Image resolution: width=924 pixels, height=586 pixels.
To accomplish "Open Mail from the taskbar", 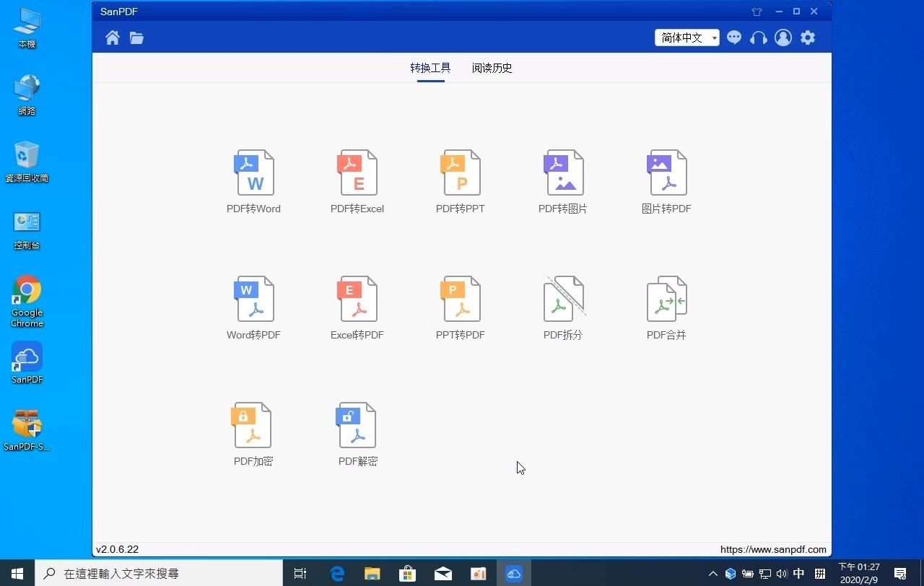I will [x=443, y=574].
